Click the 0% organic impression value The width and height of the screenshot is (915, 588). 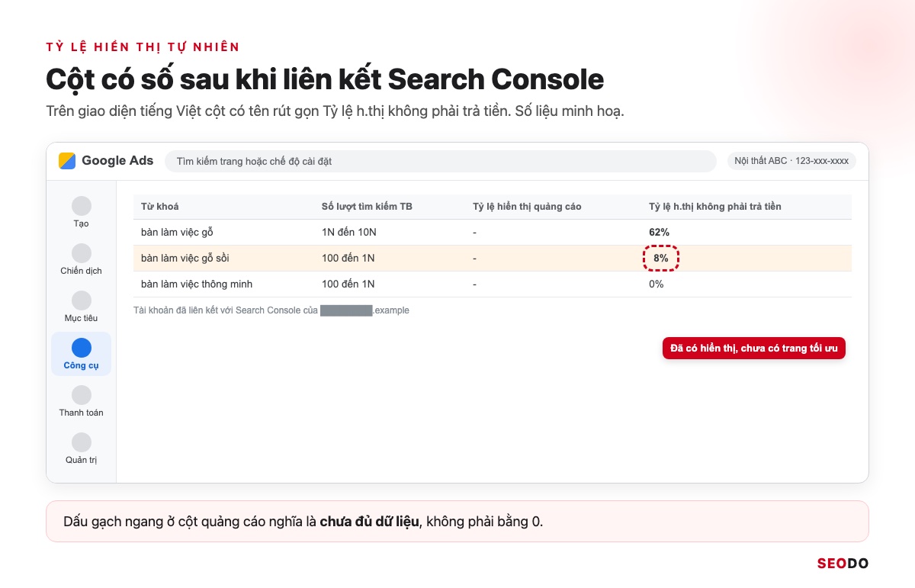pyautogui.click(x=657, y=284)
